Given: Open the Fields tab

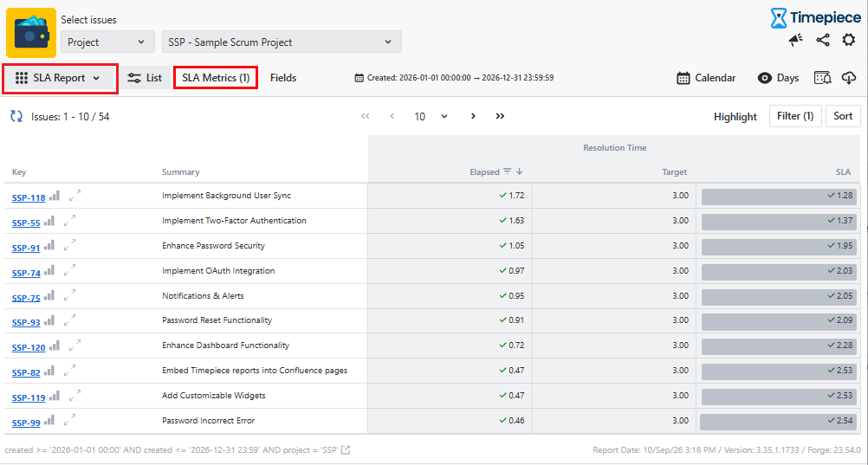Looking at the screenshot, I should (x=283, y=78).
